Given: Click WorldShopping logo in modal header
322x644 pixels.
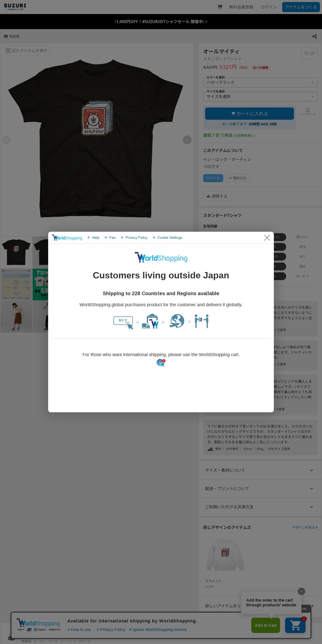Looking at the screenshot, I should coord(67,238).
